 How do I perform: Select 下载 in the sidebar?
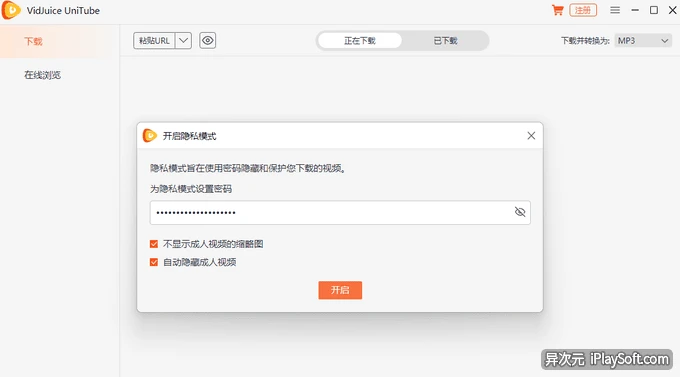click(33, 42)
